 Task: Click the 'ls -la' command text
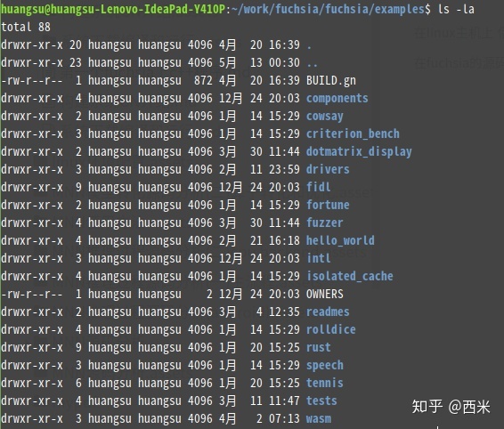pos(456,9)
